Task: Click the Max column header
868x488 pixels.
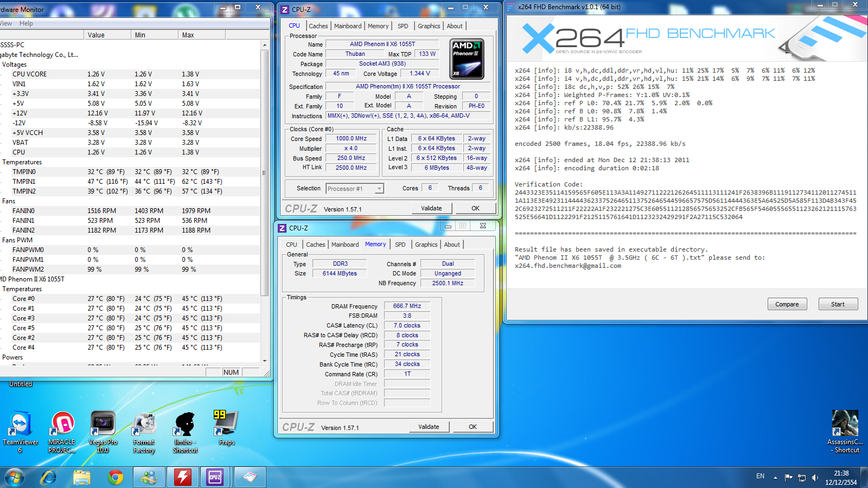Action: 202,35
